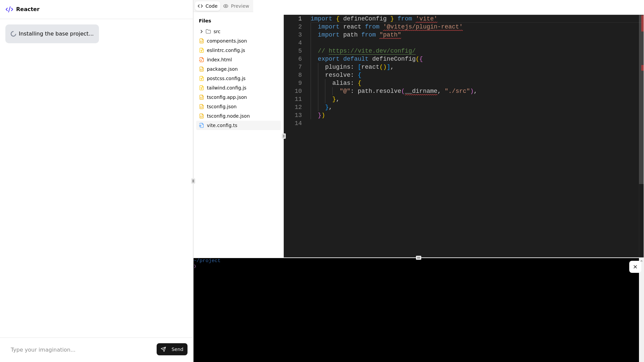Click the src folder icon
This screenshot has height=362, width=644.
[x=208, y=32]
